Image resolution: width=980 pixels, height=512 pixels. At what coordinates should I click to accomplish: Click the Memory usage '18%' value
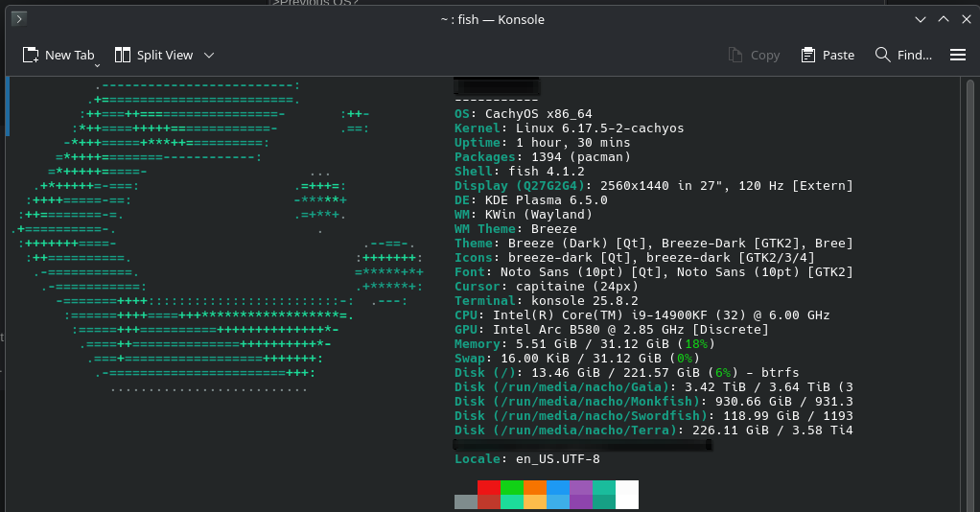[x=696, y=344]
